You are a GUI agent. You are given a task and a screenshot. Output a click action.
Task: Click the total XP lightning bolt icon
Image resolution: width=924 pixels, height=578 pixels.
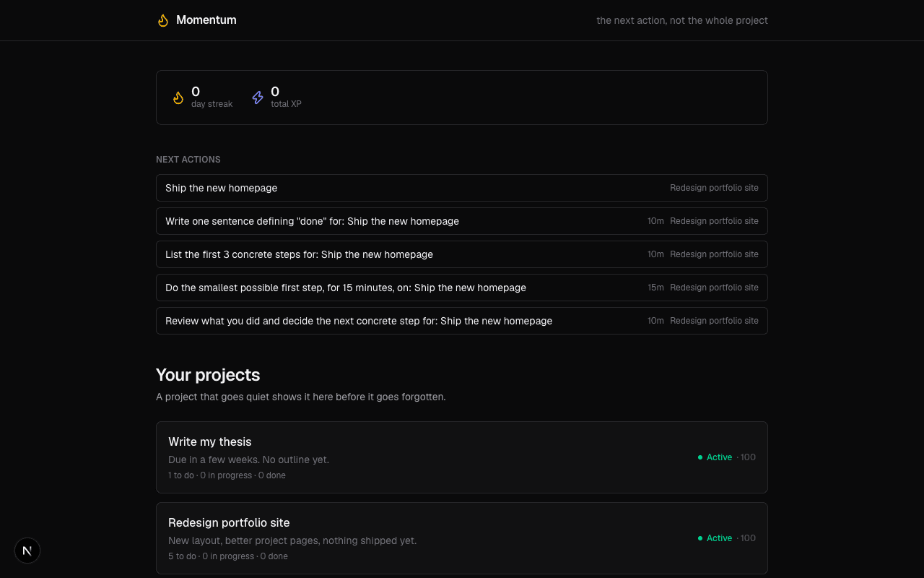pyautogui.click(x=258, y=98)
